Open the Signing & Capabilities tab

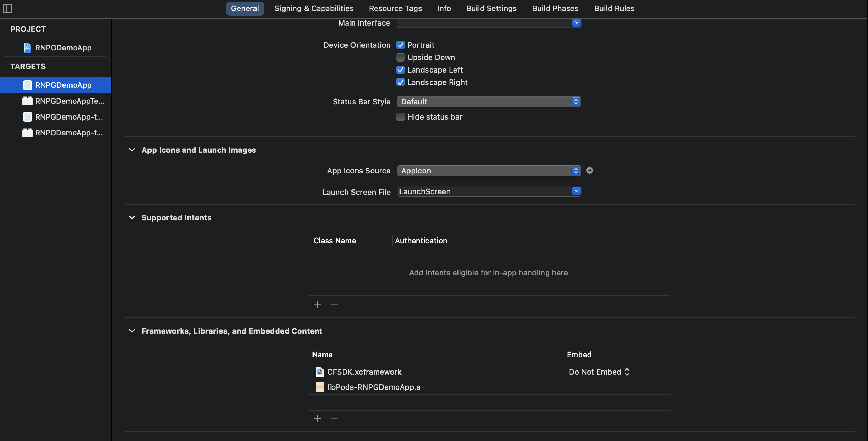coord(314,9)
